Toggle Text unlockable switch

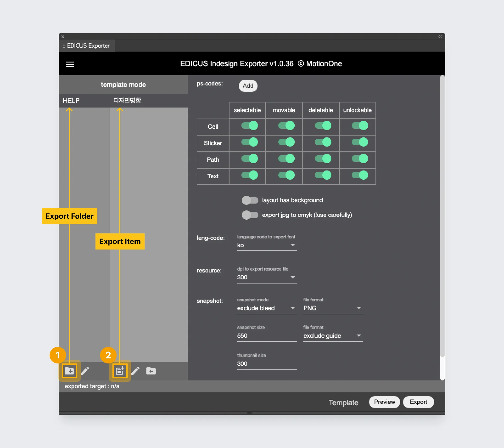click(x=360, y=175)
